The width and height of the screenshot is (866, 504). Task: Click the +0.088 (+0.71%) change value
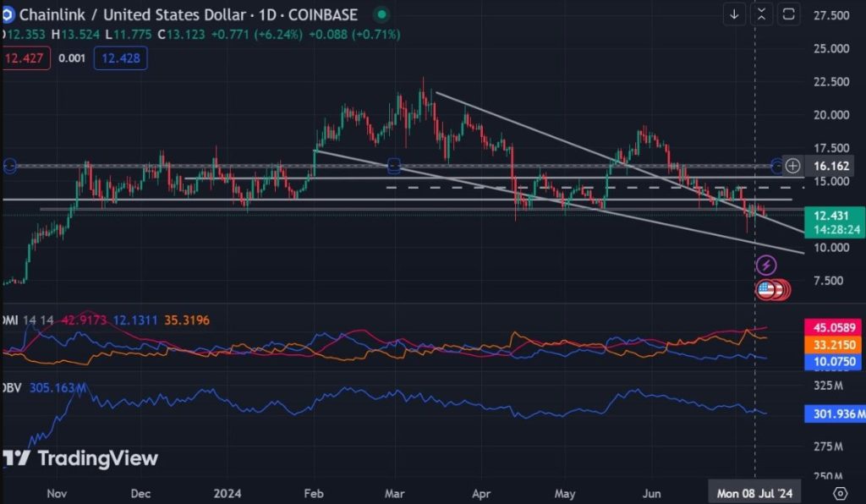[x=354, y=35]
